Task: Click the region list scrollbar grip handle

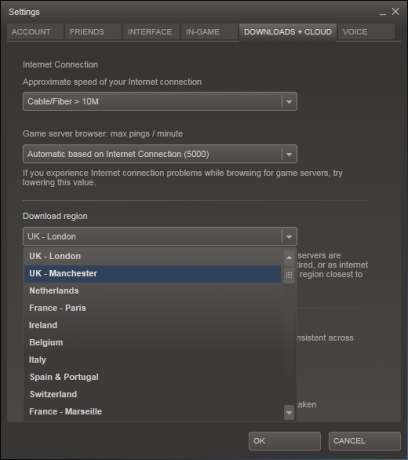Action: (x=289, y=275)
